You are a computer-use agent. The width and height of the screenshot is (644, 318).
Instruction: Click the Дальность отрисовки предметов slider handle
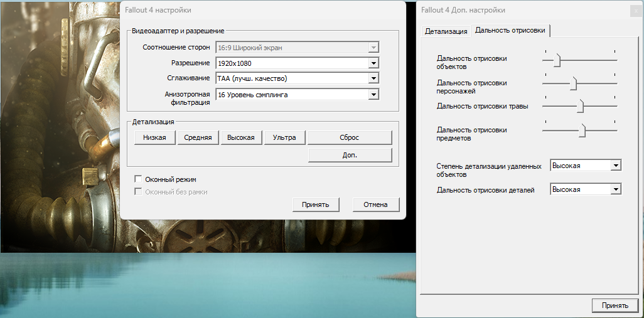[x=582, y=130]
